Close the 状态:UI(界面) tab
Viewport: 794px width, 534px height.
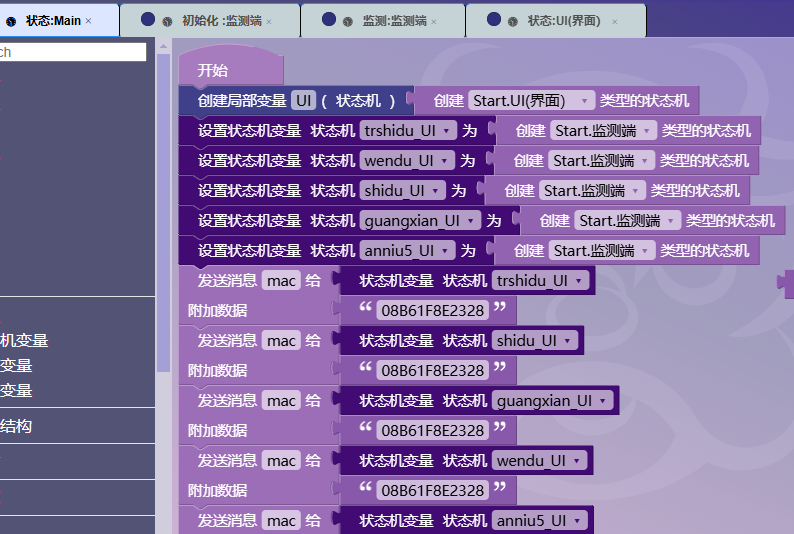click(x=614, y=22)
